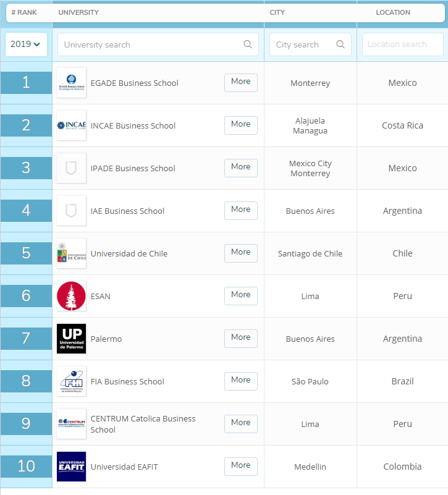Click More button for EGADE Business School
Viewport: 448px width, 495px height.
point(240,82)
